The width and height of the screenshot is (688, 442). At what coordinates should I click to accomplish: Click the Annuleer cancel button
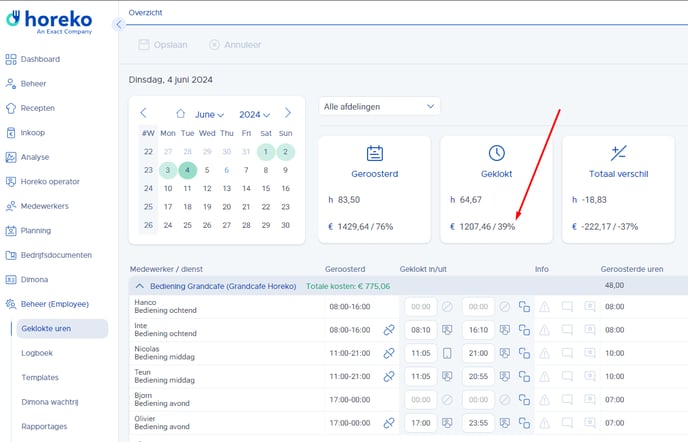[235, 45]
